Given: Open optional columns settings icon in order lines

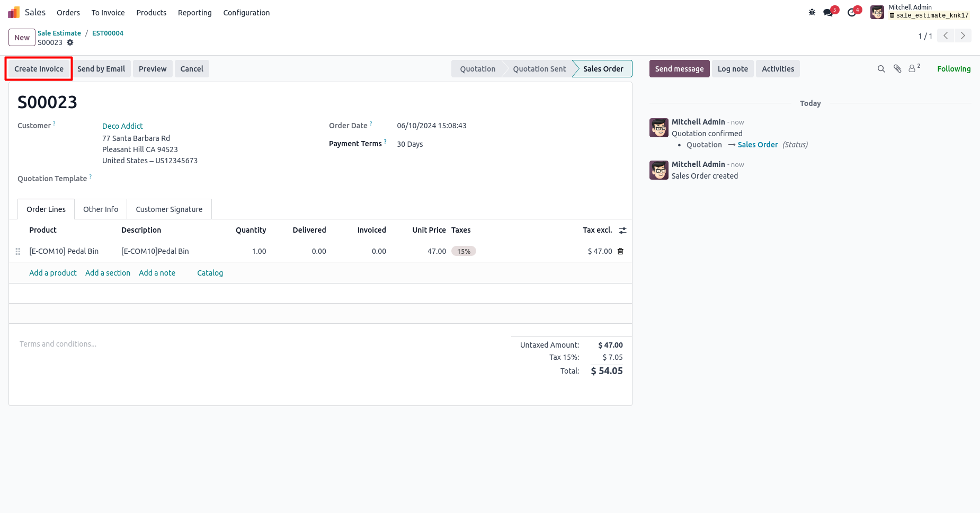Looking at the screenshot, I should (x=622, y=231).
